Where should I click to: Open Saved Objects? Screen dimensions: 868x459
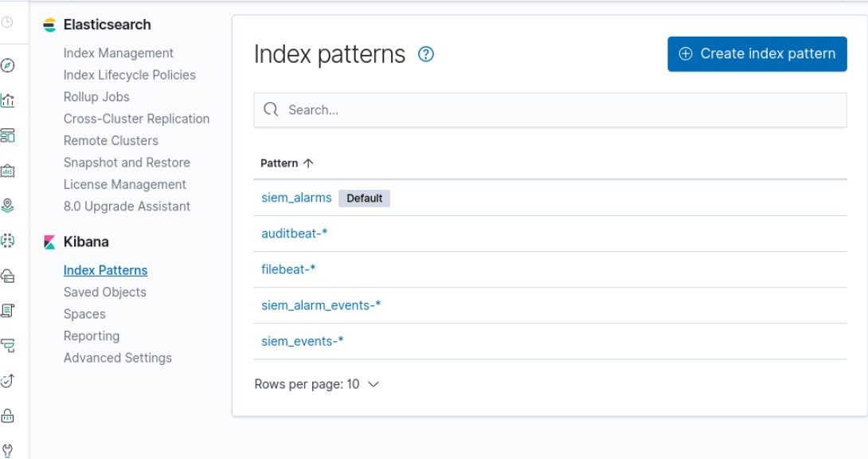point(105,292)
